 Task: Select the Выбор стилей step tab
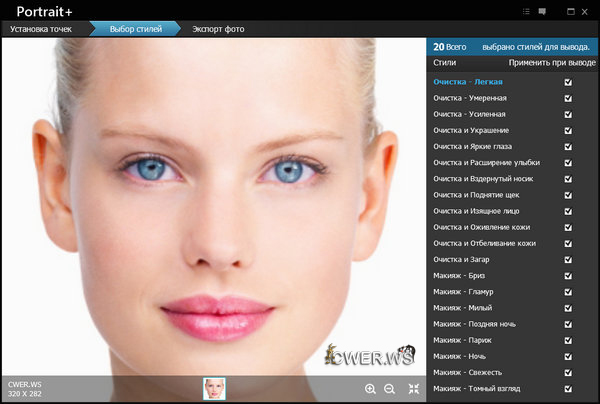tap(134, 29)
